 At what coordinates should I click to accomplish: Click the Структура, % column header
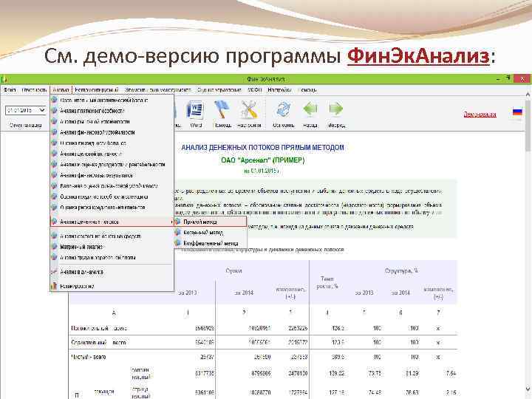pos(401,270)
